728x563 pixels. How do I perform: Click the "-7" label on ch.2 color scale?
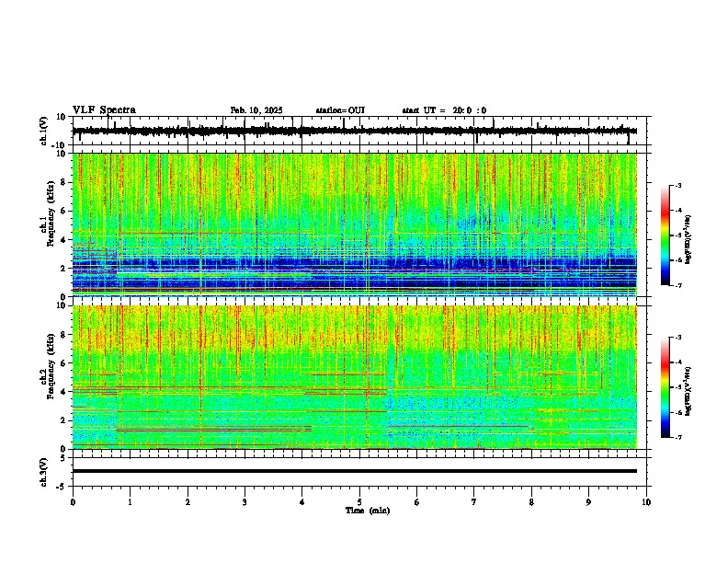pyautogui.click(x=677, y=437)
